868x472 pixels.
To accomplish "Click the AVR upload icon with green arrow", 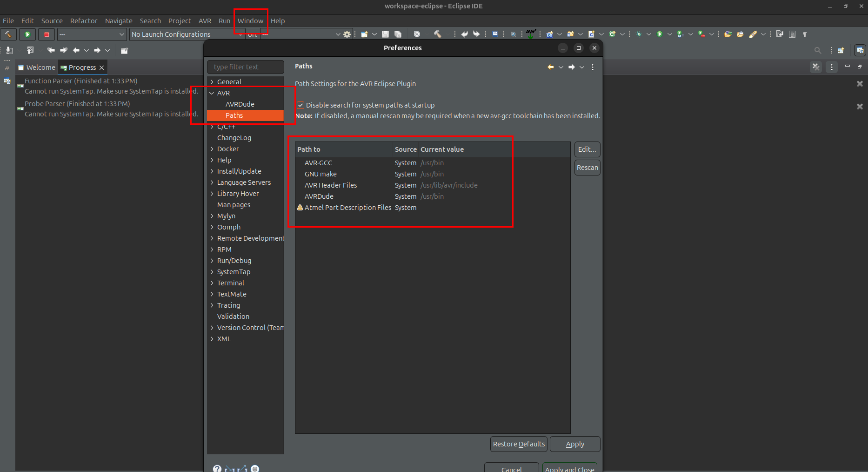I will point(531,34).
